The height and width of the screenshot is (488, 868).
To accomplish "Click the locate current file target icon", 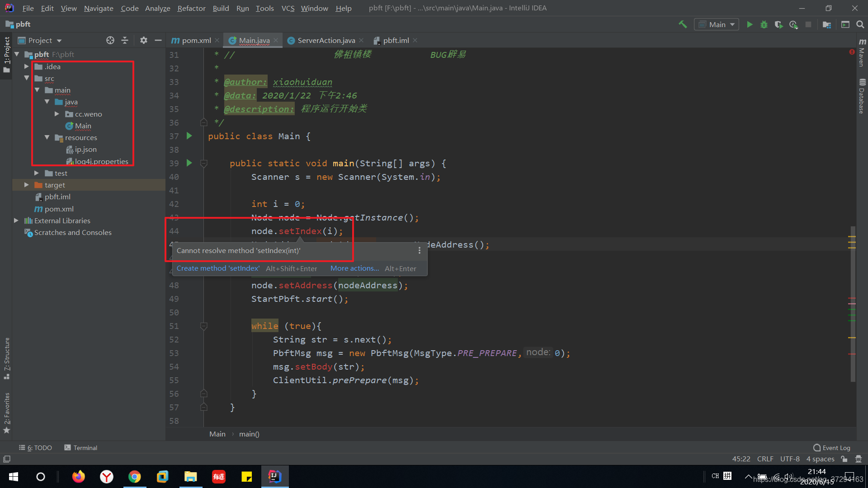I will tap(110, 40).
